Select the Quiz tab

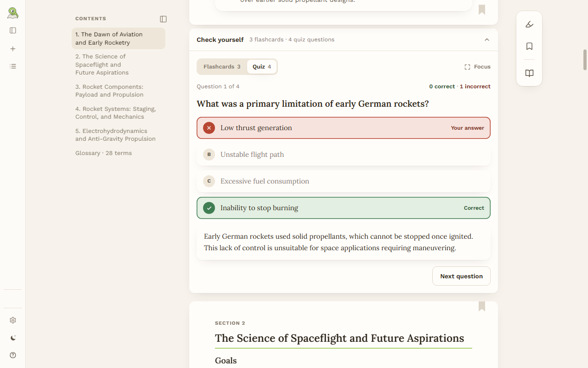(x=262, y=67)
